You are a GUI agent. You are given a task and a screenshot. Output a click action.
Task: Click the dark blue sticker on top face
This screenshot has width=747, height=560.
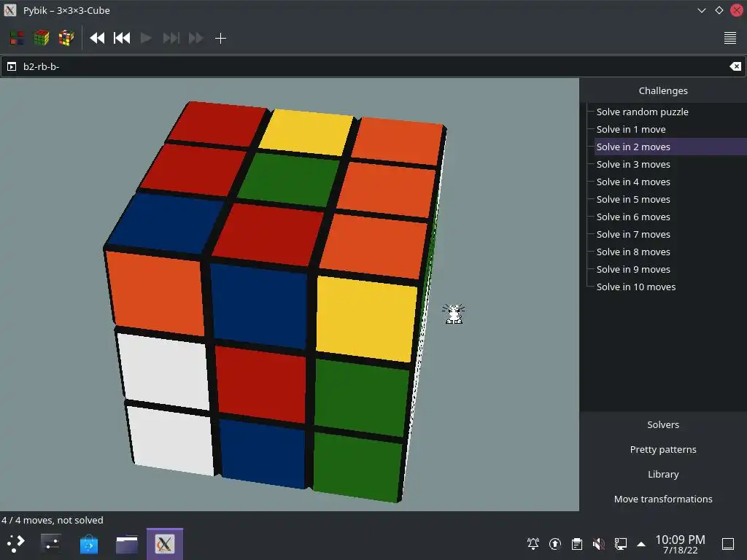(166, 223)
